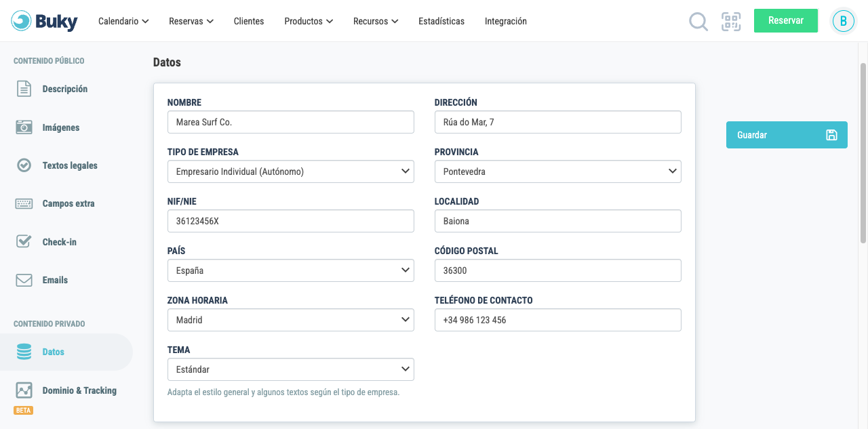Viewport: 868px width, 429px height.
Task: Click the Nombre field with Marea Surf Co.
Action: click(291, 122)
